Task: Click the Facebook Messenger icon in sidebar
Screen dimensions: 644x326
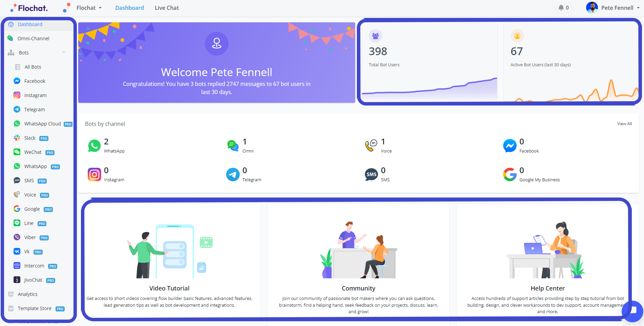Action: coord(17,81)
